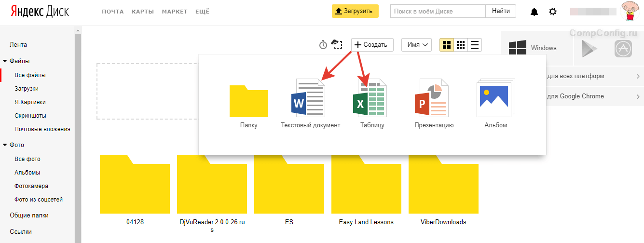This screenshot has width=644, height=243.
Task: Switch to list view
Action: click(x=475, y=45)
